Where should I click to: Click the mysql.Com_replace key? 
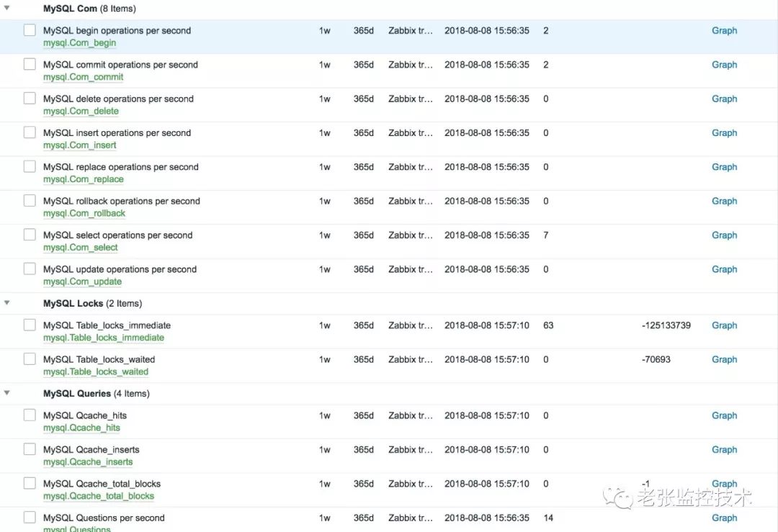[x=84, y=179]
